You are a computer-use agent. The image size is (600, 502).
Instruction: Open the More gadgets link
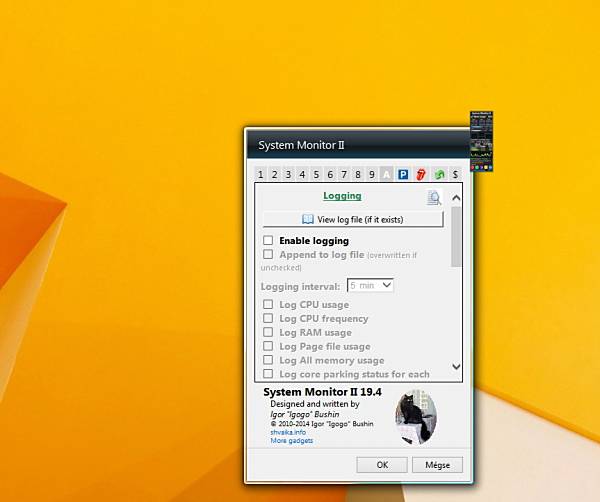tap(292, 440)
